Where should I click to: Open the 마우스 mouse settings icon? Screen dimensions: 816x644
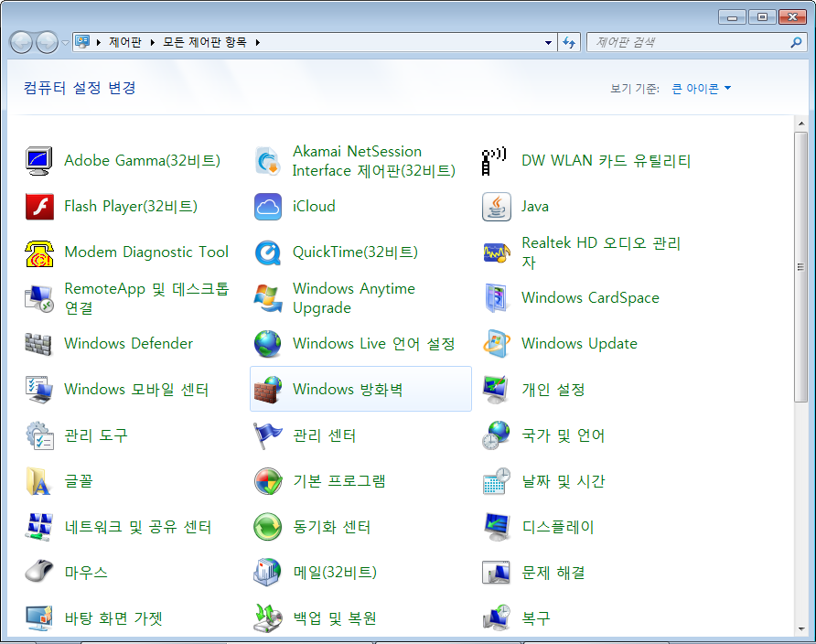(x=39, y=573)
